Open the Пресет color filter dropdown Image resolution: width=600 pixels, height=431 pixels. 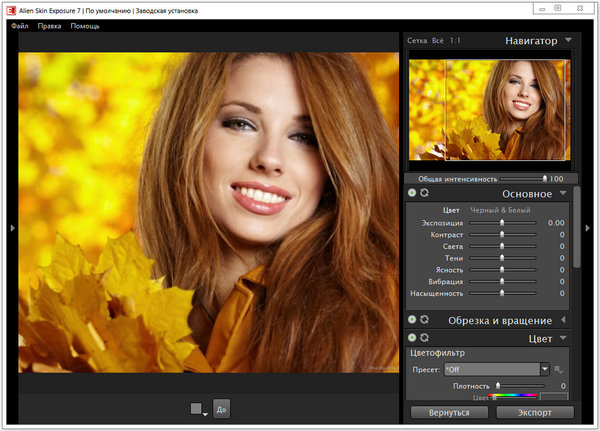pos(494,370)
